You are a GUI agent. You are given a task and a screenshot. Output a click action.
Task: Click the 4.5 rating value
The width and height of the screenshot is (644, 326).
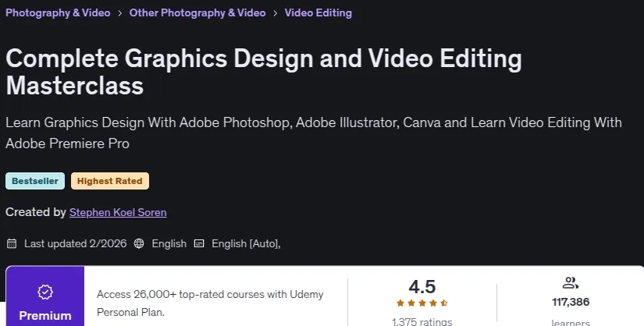point(422,286)
